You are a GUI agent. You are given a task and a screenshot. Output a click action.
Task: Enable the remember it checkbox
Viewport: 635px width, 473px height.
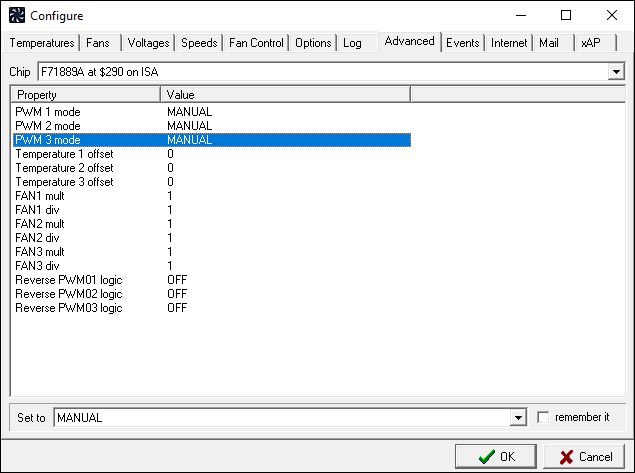tap(543, 417)
